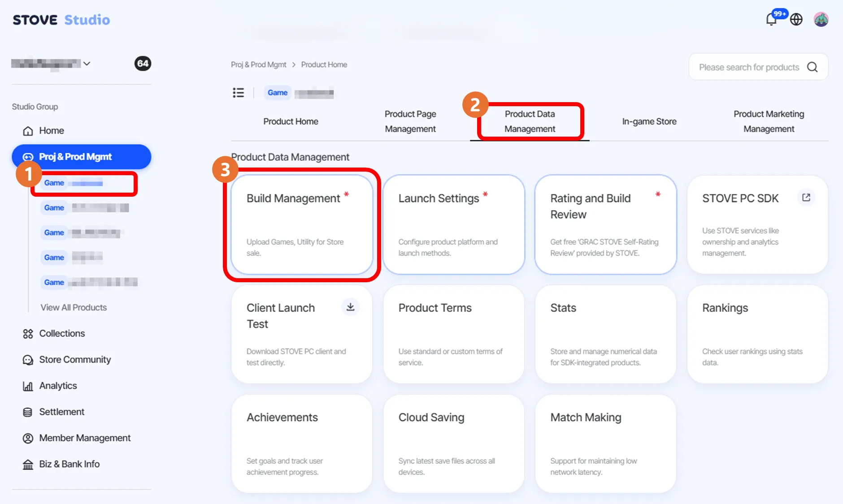The width and height of the screenshot is (843, 504).
Task: Open Store Community in the sidebar
Action: [75, 360]
